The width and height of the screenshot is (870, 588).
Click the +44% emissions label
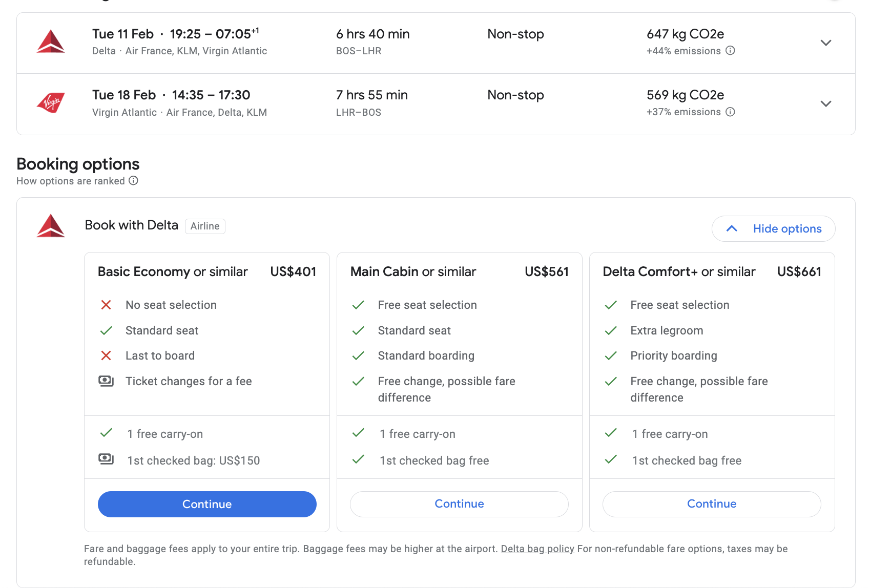(x=683, y=51)
